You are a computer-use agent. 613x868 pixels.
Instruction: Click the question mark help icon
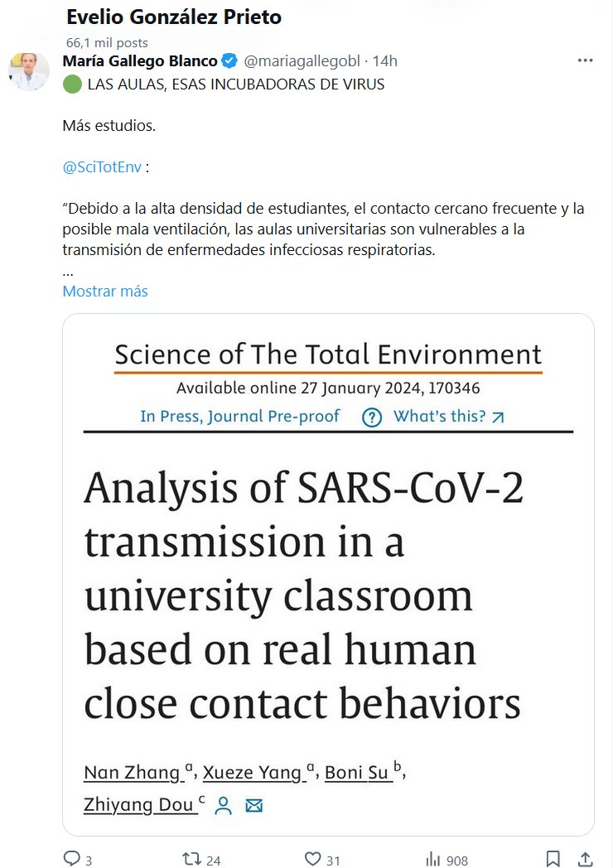[x=372, y=417]
